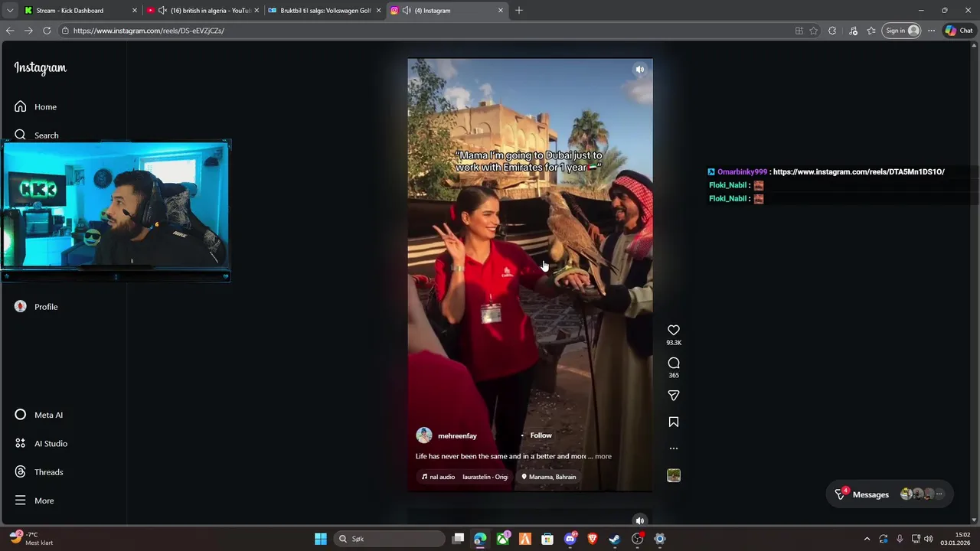980x551 pixels.
Task: Expand Messages avatars options dots
Action: [939, 494]
